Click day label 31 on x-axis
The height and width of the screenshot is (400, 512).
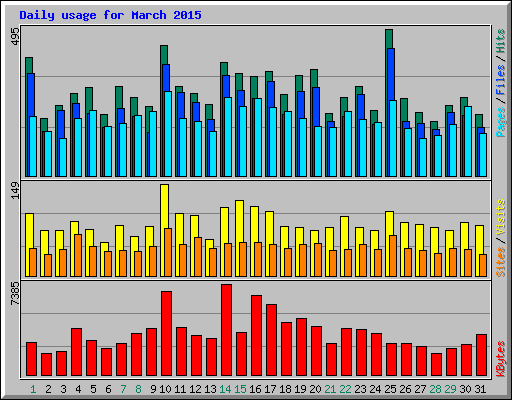480,389
